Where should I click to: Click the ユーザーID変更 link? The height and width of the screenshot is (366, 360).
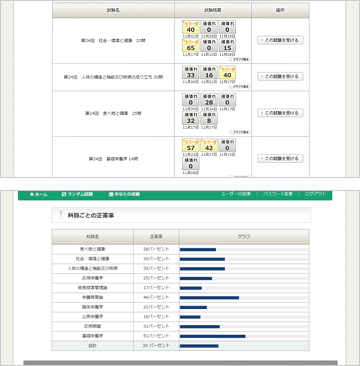pyautogui.click(x=236, y=194)
